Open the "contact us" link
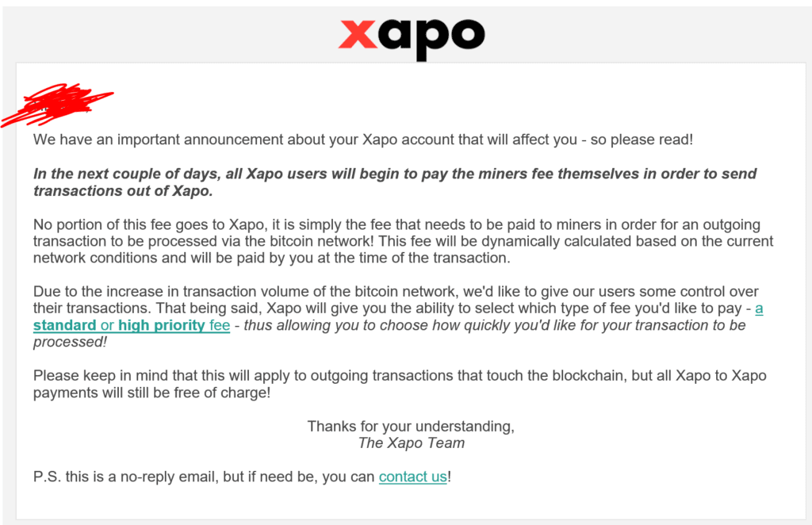 tap(412, 477)
